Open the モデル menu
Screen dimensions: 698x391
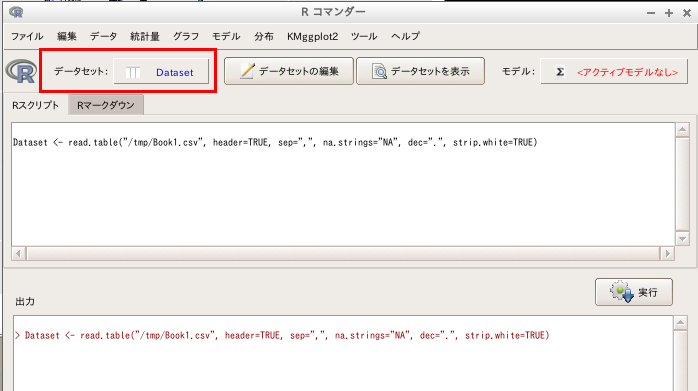226,36
